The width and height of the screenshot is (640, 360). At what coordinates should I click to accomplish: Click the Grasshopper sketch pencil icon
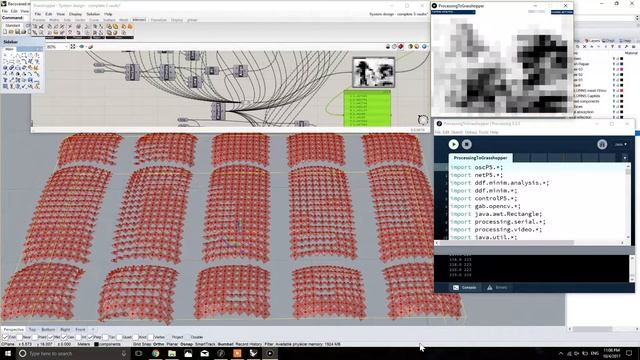tap(90, 47)
